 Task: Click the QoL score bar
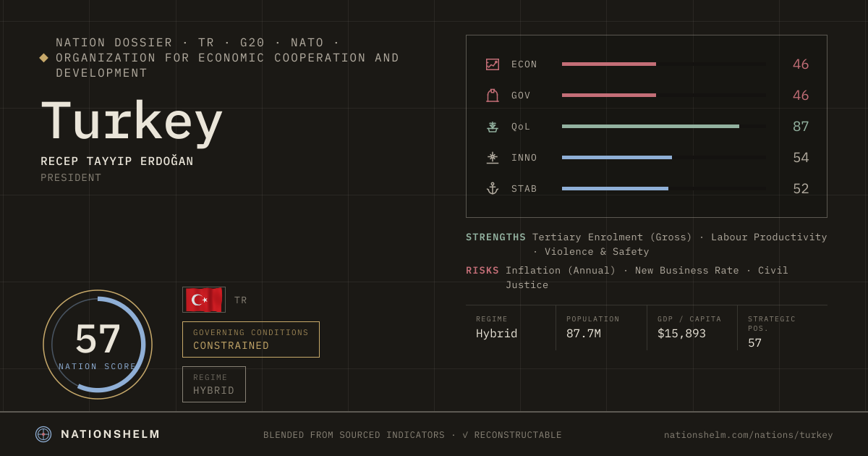[x=663, y=127]
